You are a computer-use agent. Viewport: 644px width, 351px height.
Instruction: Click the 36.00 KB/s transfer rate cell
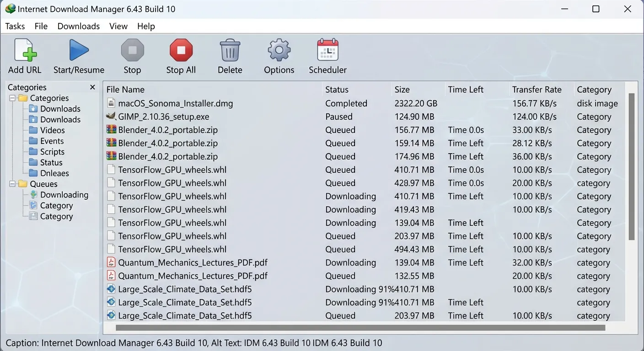[x=532, y=156]
